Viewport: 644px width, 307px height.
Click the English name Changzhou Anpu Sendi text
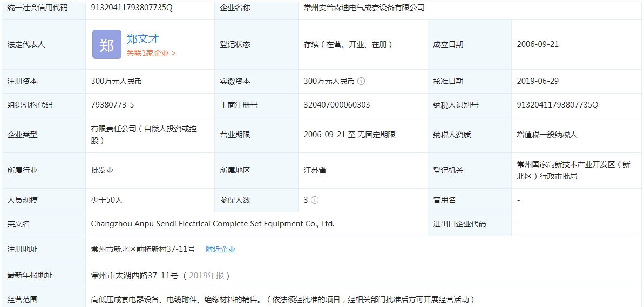pyautogui.click(x=213, y=224)
